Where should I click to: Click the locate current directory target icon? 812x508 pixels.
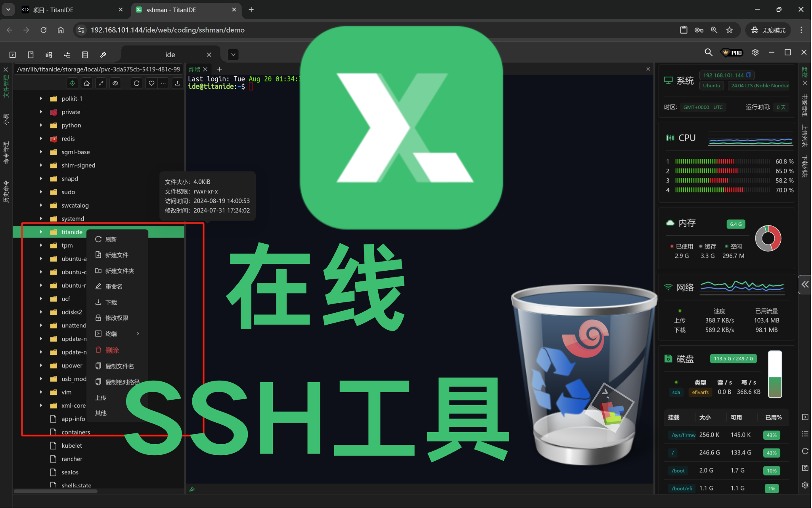pyautogui.click(x=72, y=83)
